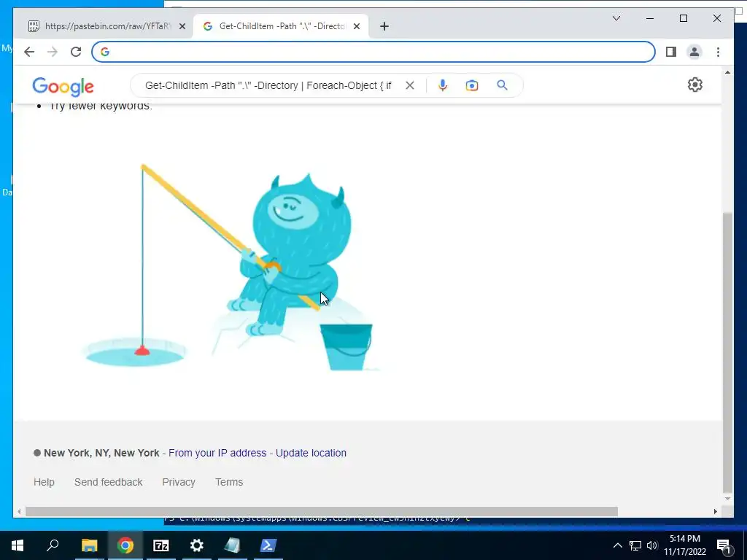Screen dimensions: 747x560
Task: Click the horizontal scrollbar thumb
Action: click(x=322, y=511)
